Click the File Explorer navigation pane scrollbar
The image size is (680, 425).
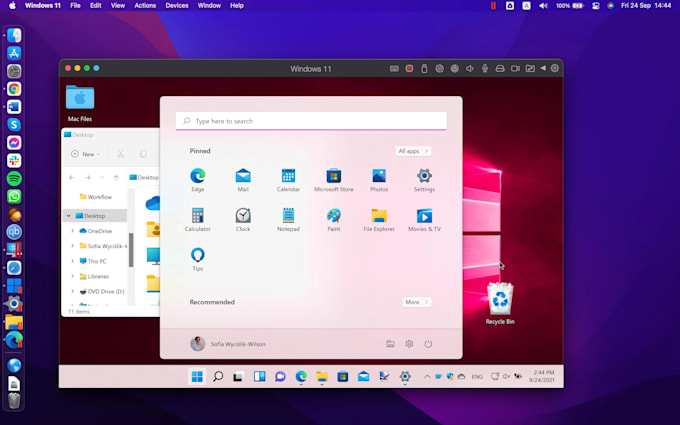pos(131,250)
